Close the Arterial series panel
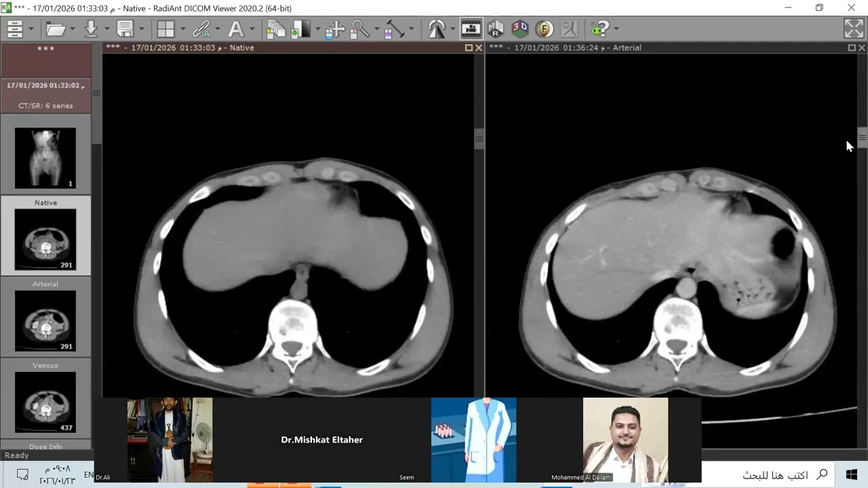Screen dimensions: 868x488 click(862, 48)
